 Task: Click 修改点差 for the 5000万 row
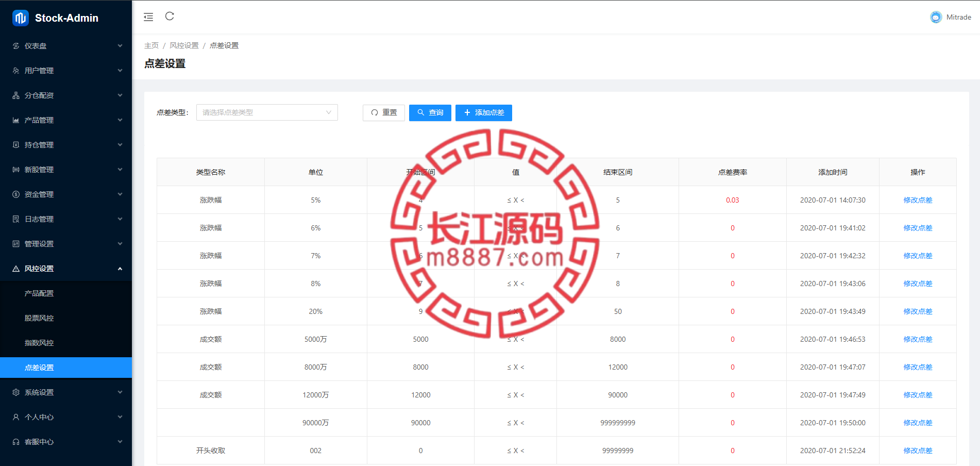click(918, 339)
